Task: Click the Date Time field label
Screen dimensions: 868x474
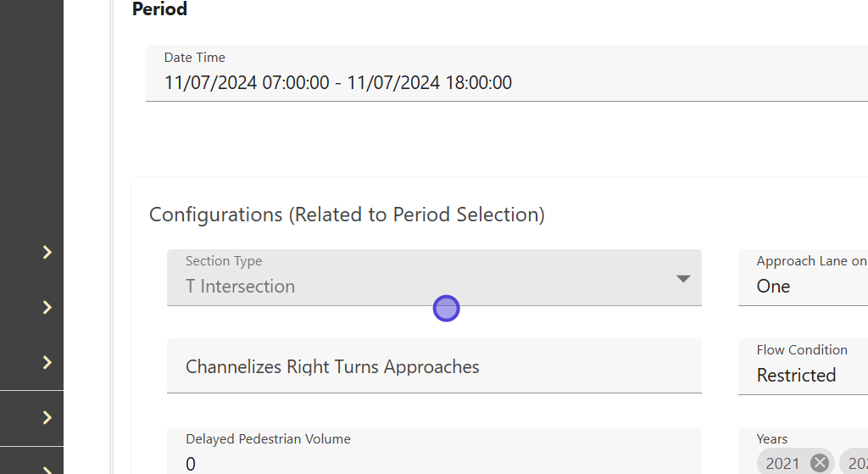Action: coord(194,58)
